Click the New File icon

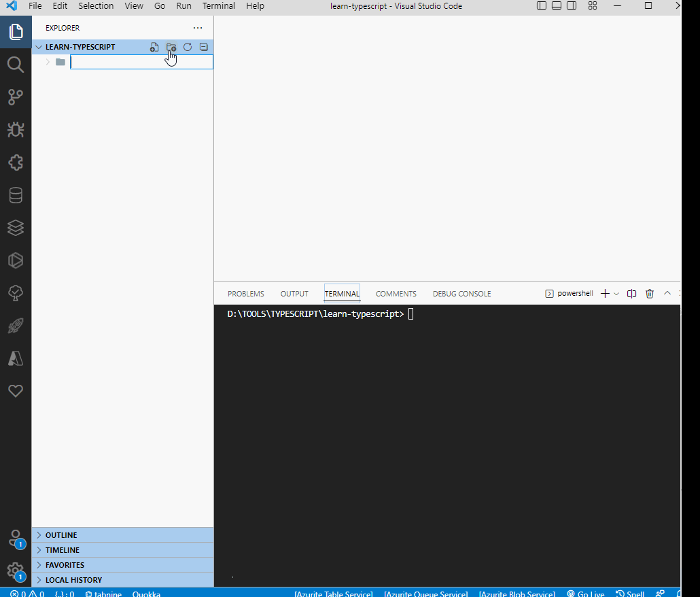point(154,47)
